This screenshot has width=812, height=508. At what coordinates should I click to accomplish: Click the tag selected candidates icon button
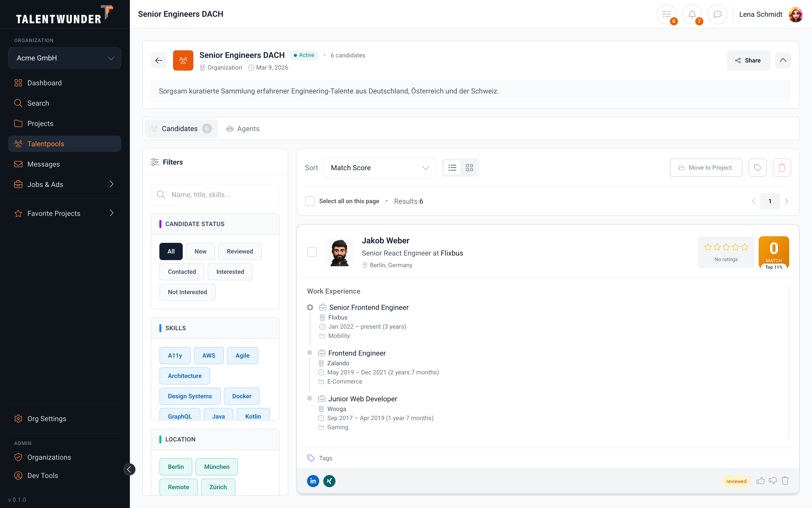[x=757, y=168]
